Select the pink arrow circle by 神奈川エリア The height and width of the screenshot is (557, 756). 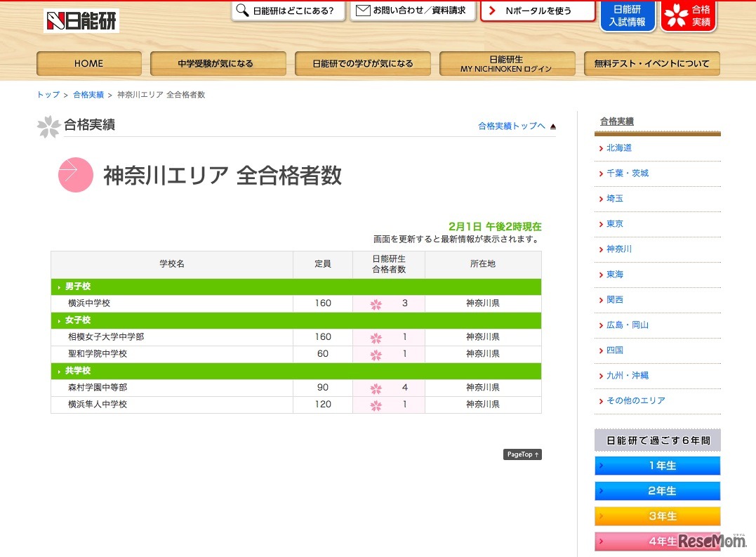point(74,174)
